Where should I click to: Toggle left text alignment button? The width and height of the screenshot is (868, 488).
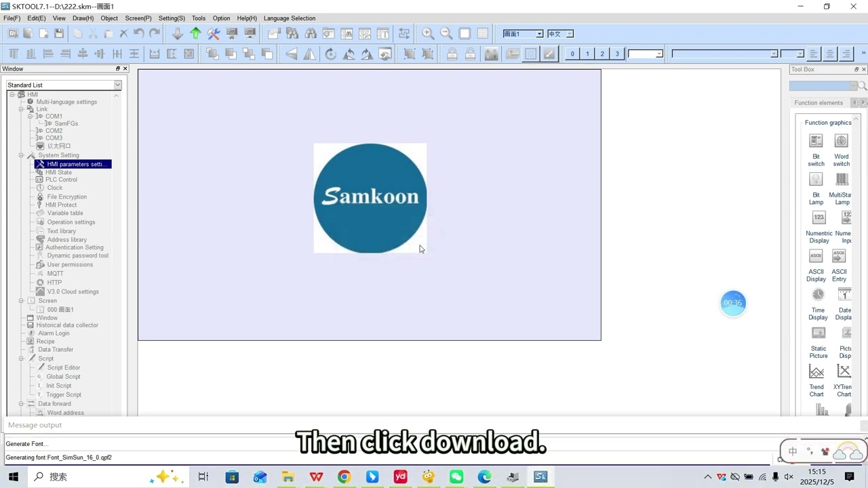click(x=813, y=54)
